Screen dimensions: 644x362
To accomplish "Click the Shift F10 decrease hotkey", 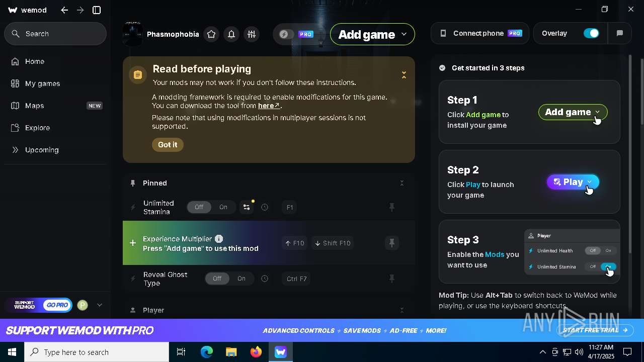I will click(x=333, y=243).
